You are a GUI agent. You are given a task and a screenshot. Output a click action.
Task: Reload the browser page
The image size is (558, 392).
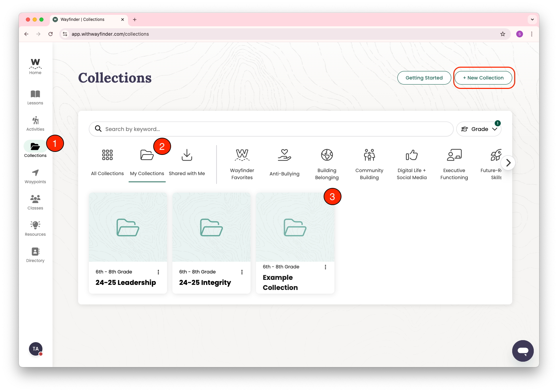(x=51, y=34)
